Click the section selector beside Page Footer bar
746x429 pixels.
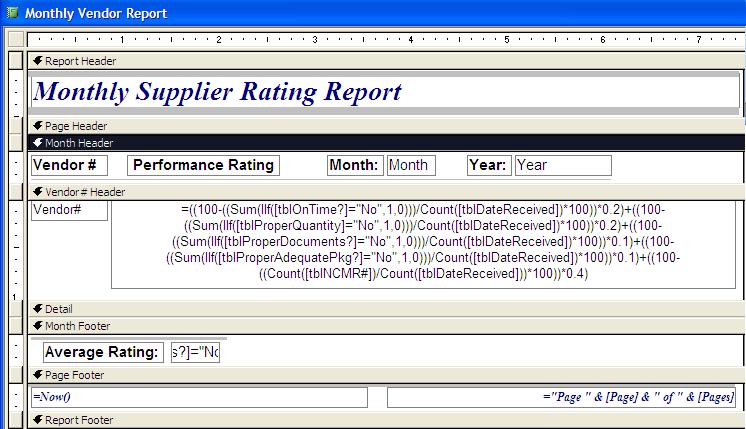(16, 375)
